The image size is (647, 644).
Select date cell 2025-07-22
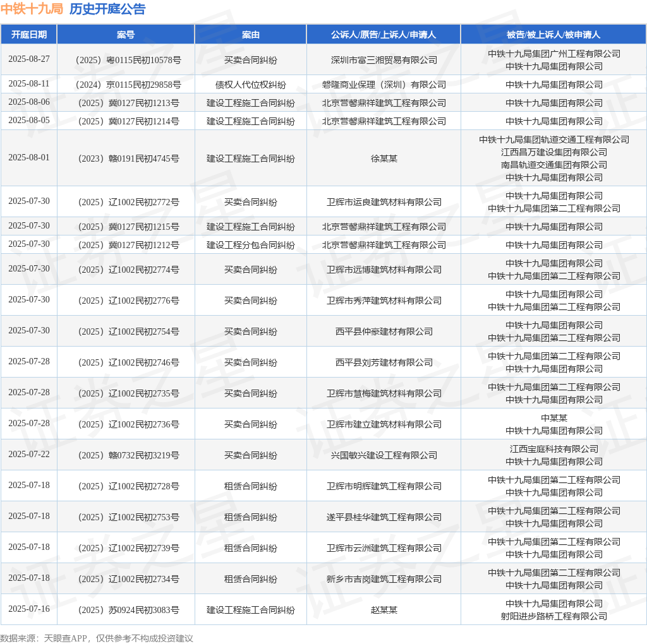[x=29, y=455]
